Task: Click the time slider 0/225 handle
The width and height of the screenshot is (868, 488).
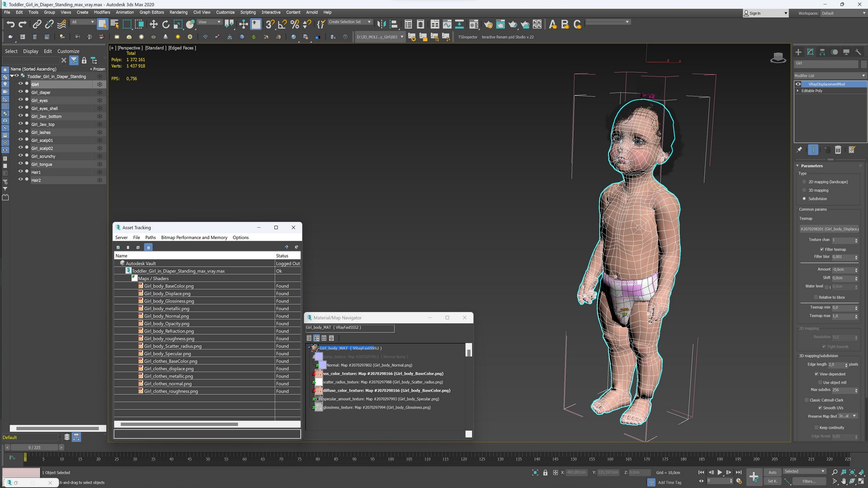Action: 34,447
